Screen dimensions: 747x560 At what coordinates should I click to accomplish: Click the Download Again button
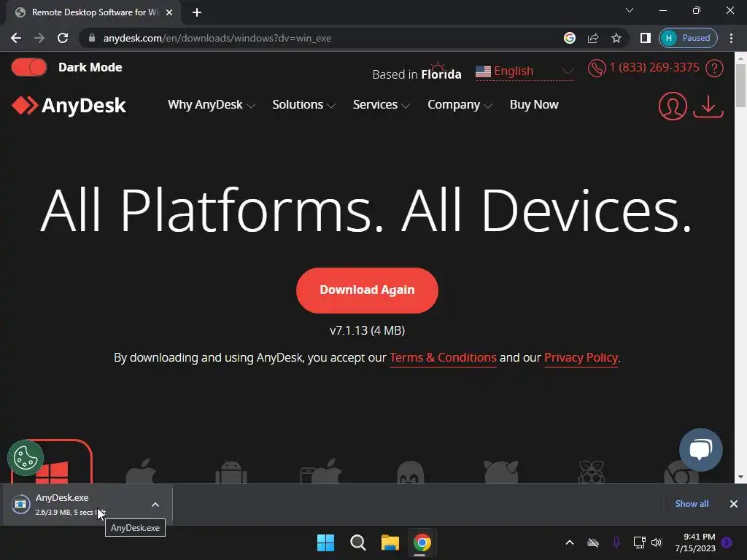367,290
